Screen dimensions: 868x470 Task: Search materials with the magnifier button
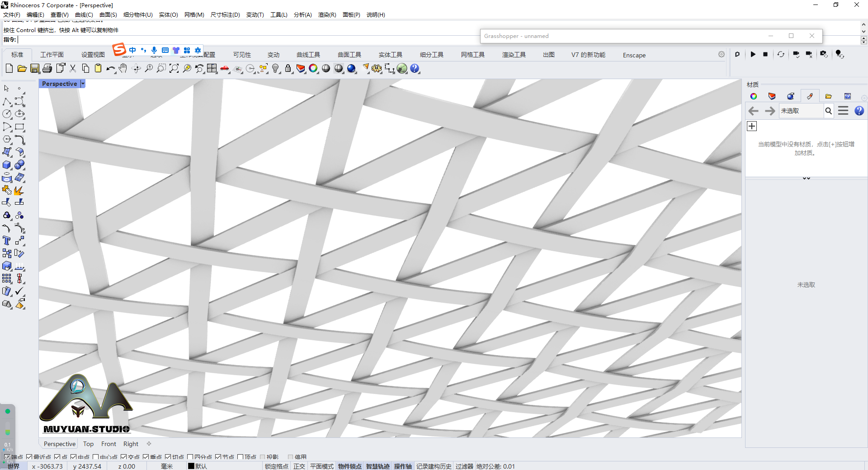pyautogui.click(x=829, y=111)
